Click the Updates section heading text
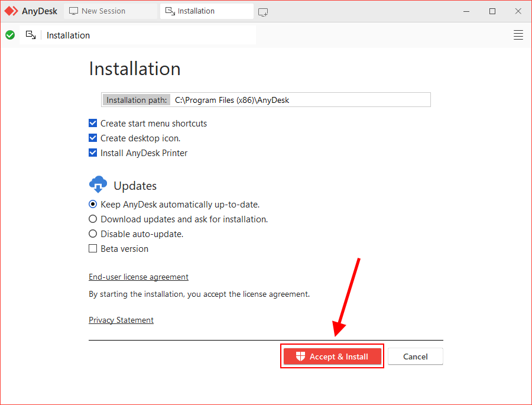532x405 pixels. coord(135,186)
